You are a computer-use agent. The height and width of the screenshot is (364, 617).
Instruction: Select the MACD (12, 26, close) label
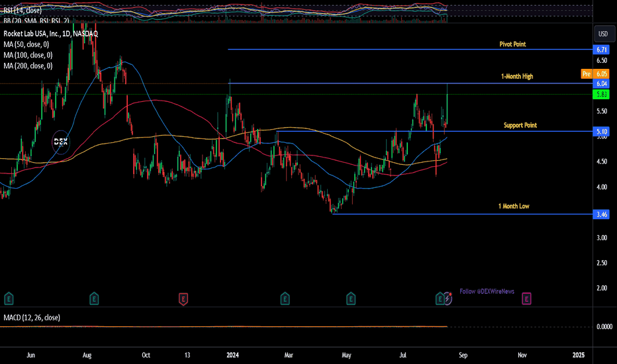pos(32,318)
